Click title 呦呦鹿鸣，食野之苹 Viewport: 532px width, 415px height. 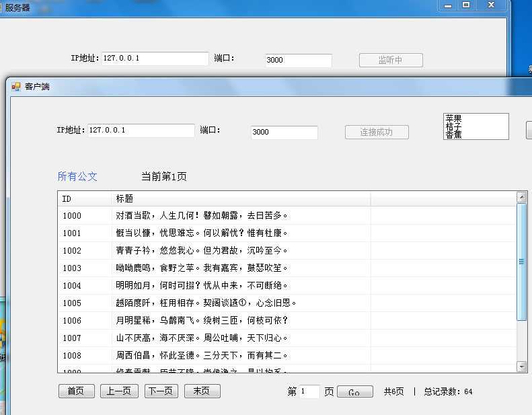[x=202, y=268]
